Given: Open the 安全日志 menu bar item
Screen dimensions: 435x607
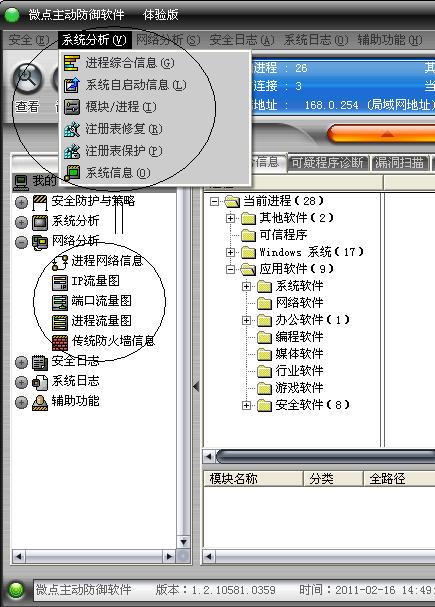Looking at the screenshot, I should [242, 40].
